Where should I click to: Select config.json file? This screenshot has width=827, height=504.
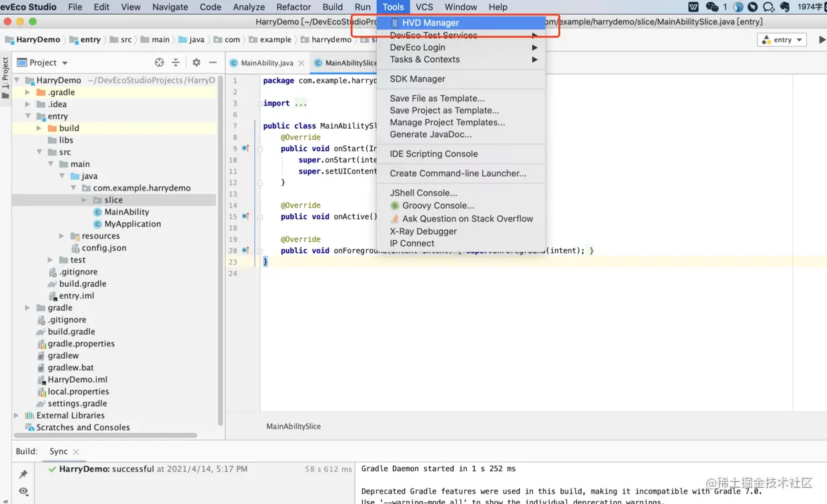[x=104, y=248]
